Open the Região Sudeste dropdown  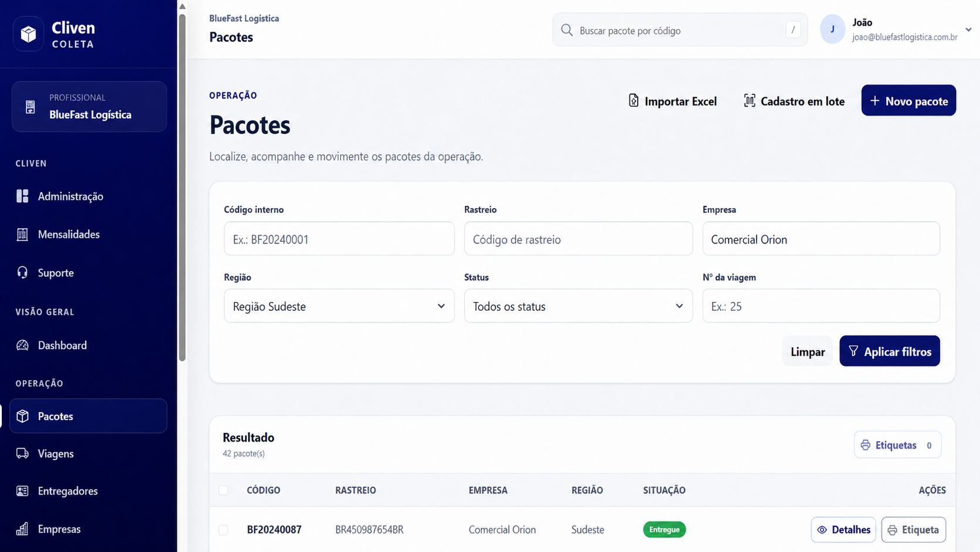[x=339, y=306]
